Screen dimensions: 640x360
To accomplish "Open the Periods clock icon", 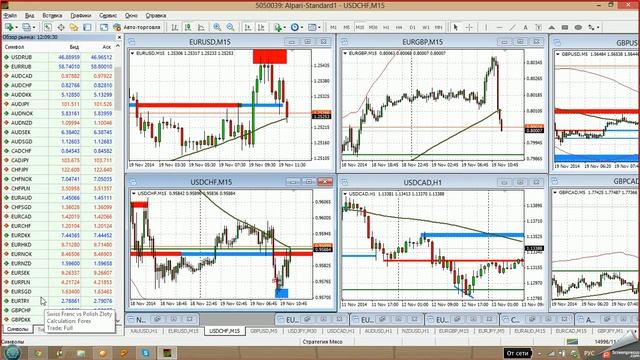I will pos(295,27).
